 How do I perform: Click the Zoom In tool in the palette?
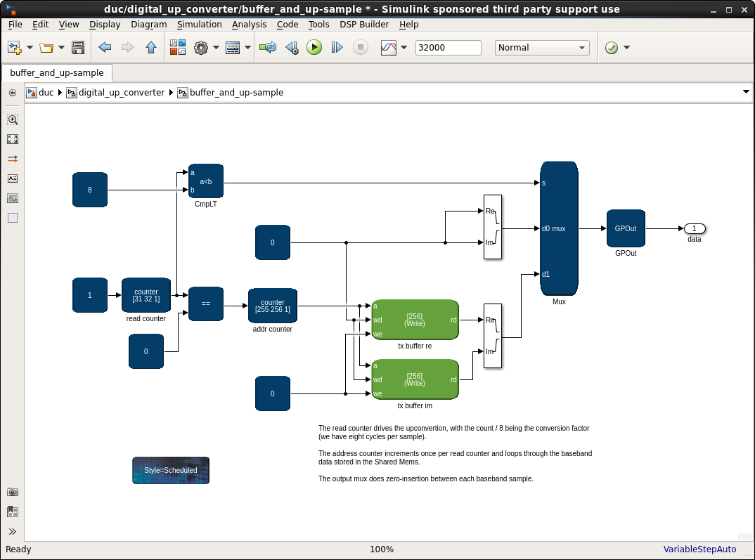pyautogui.click(x=13, y=119)
